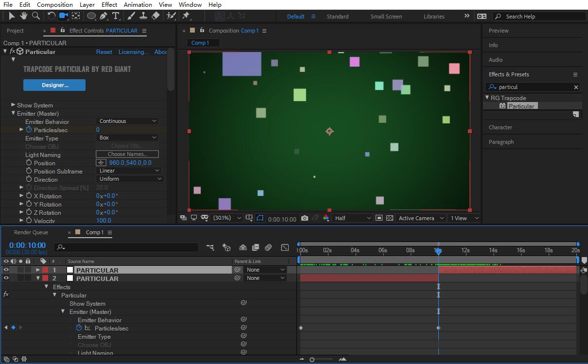
Task: Select the Unified Camera tool
Action: (63, 16)
